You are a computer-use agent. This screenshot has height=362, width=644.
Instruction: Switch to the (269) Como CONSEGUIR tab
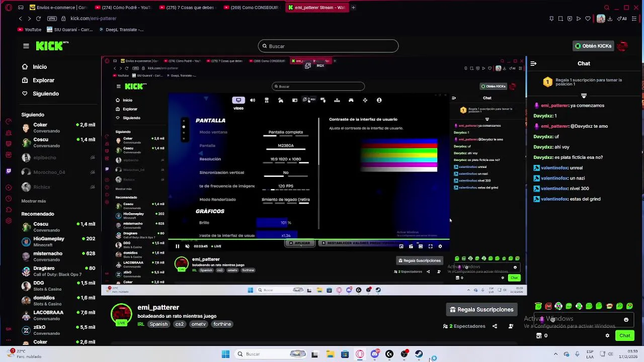coord(252,8)
